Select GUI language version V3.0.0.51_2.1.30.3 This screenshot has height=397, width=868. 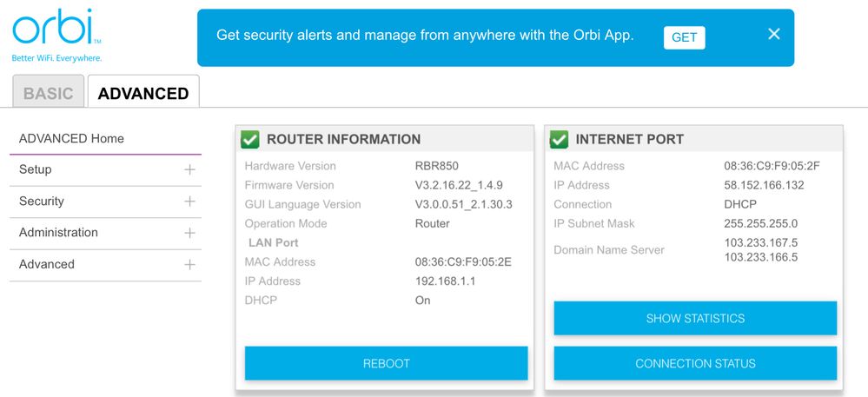click(x=463, y=204)
